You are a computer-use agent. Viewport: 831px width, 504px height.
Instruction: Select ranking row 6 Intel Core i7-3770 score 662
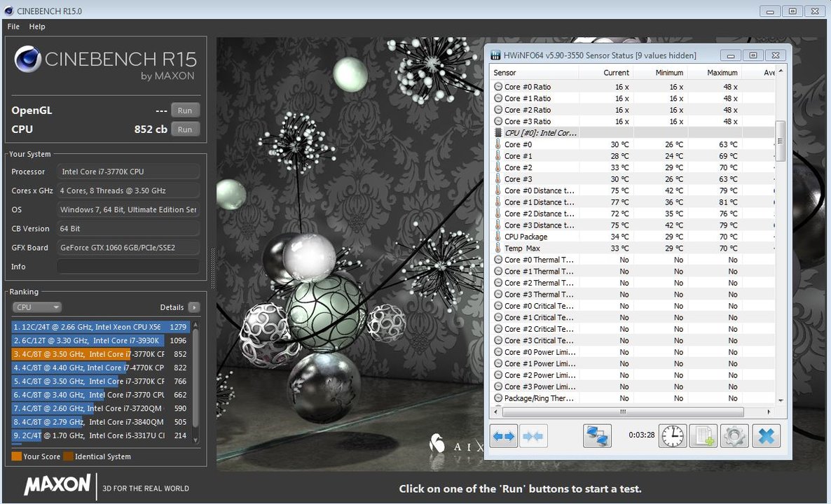tap(101, 395)
